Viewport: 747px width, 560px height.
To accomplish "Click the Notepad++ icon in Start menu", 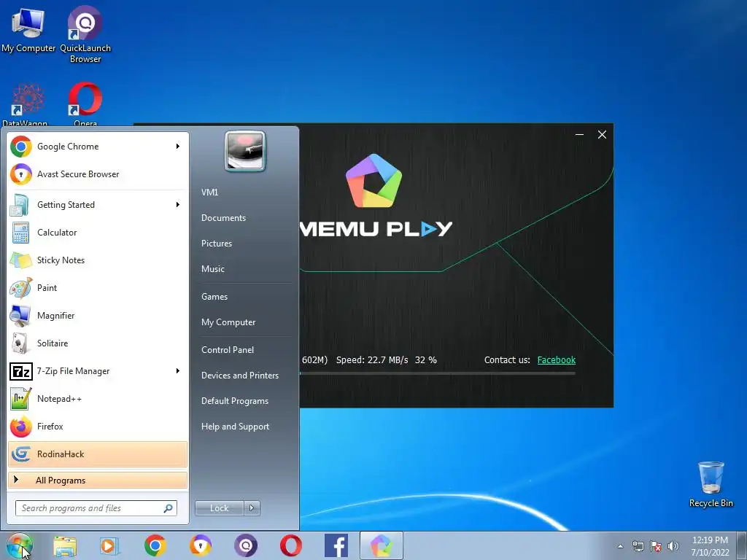I will point(21,399).
